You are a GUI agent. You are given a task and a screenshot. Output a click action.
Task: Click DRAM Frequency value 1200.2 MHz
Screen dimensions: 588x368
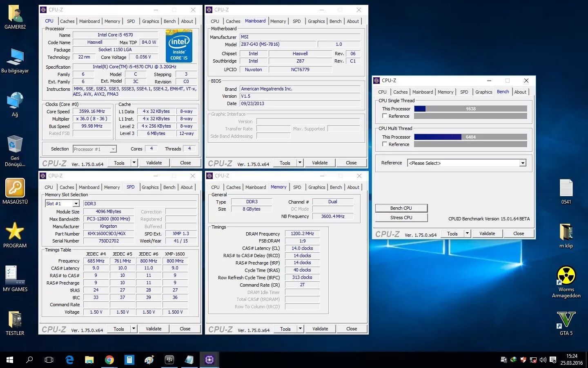[302, 234]
